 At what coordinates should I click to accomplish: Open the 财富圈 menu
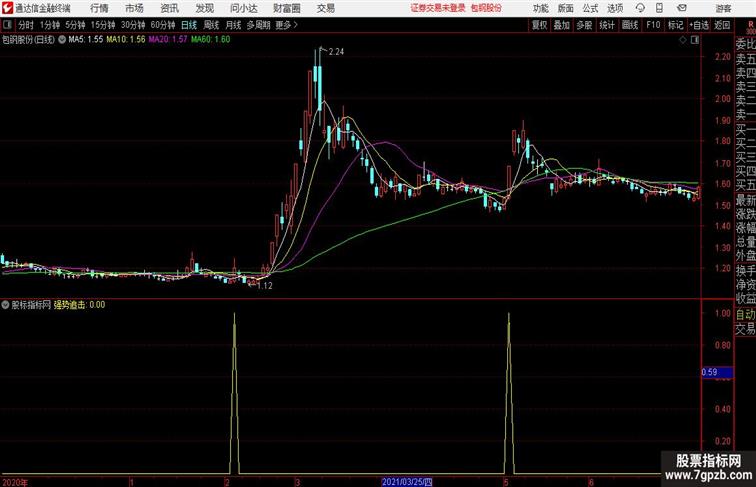[x=286, y=8]
